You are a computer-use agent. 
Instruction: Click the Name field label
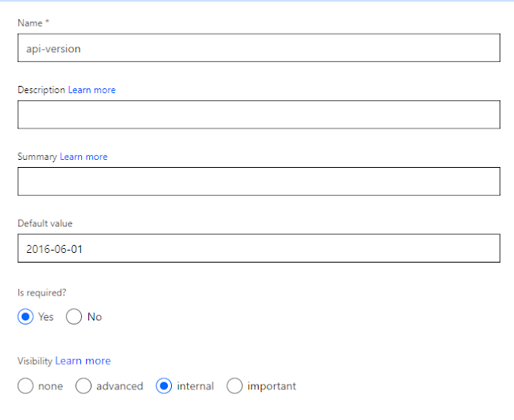pos(30,23)
